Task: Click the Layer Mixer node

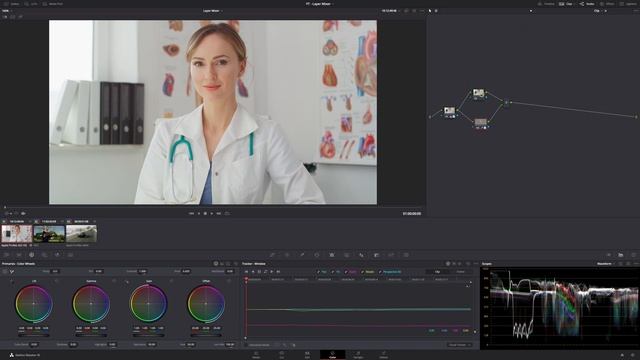Action: click(507, 102)
